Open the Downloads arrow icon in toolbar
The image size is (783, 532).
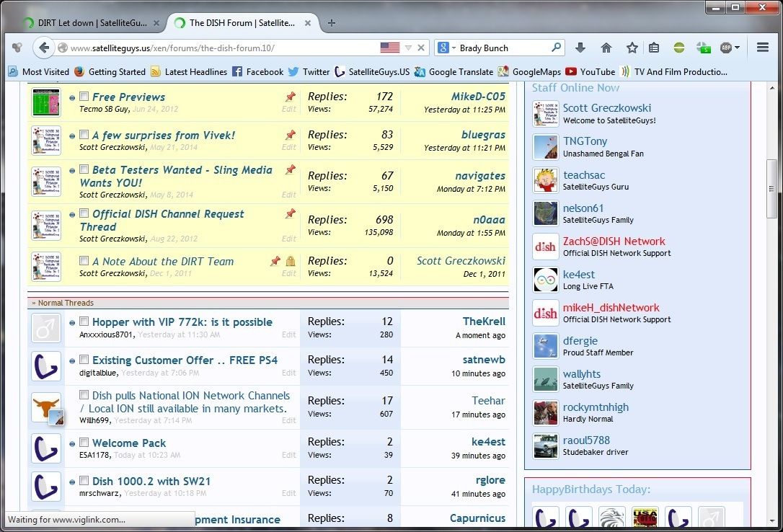(x=580, y=48)
